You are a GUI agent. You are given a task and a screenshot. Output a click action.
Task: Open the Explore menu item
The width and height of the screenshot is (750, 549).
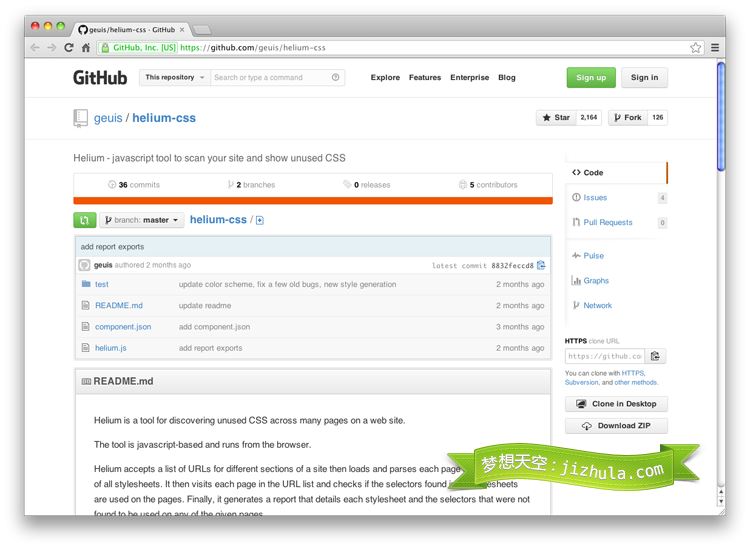[x=385, y=77]
